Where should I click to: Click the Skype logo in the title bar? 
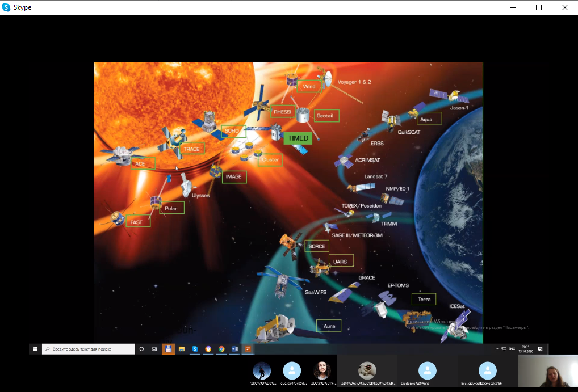click(x=6, y=7)
